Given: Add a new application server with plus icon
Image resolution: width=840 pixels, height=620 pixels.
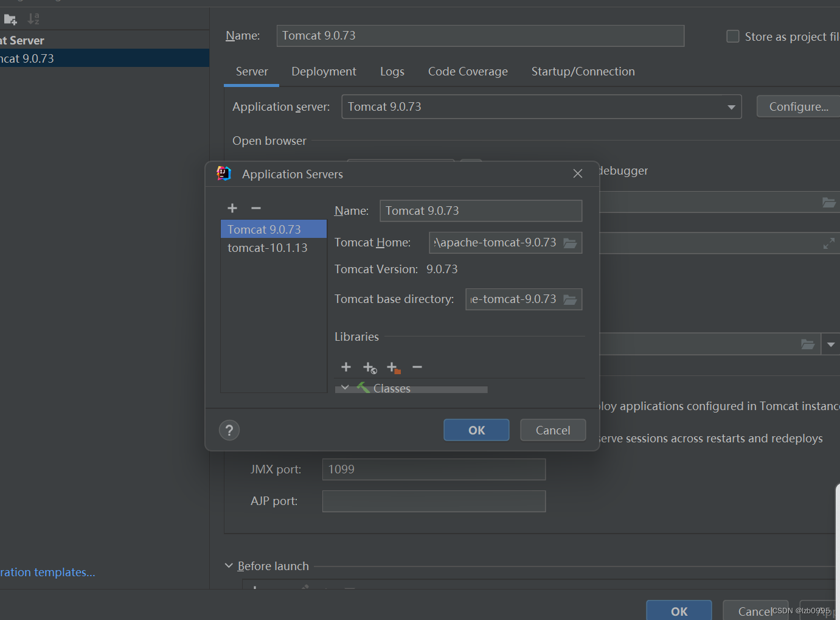Looking at the screenshot, I should click(232, 208).
